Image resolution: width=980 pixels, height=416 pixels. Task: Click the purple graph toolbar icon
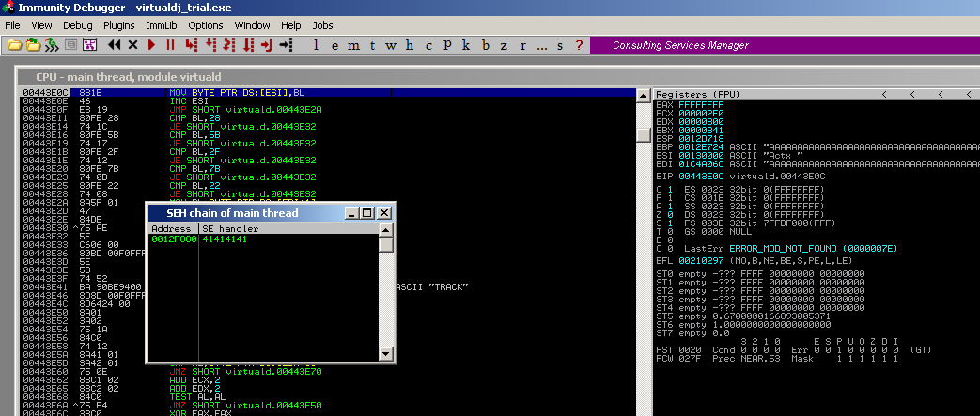tap(89, 44)
